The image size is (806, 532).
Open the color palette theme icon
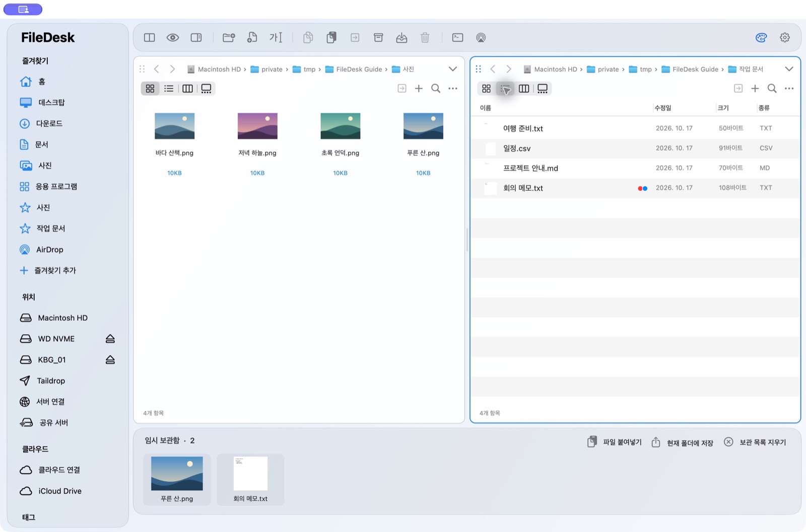pyautogui.click(x=761, y=38)
